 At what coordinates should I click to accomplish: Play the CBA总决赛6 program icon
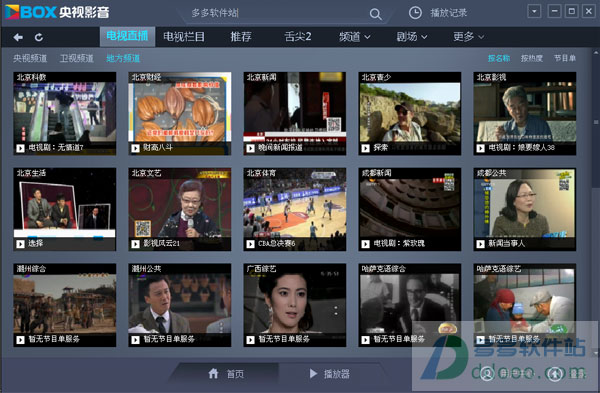[x=250, y=244]
